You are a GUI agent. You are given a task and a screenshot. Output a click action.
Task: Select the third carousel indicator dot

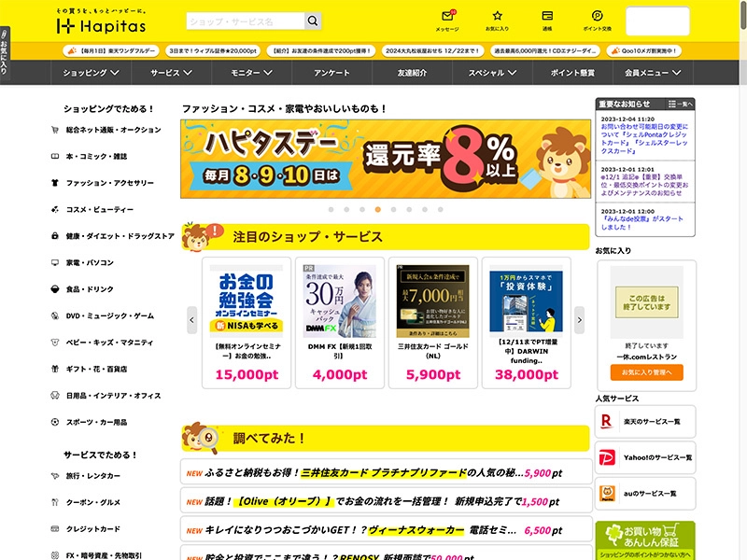pyautogui.click(x=362, y=209)
